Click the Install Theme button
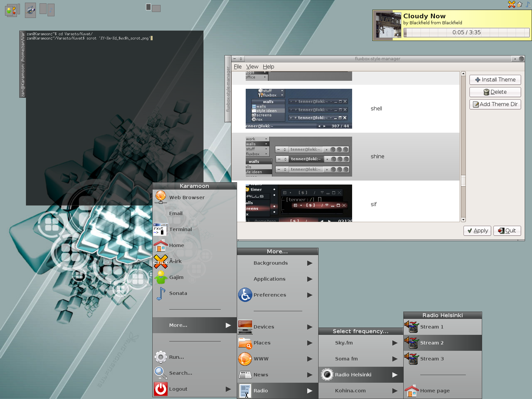532x399 pixels. point(495,79)
